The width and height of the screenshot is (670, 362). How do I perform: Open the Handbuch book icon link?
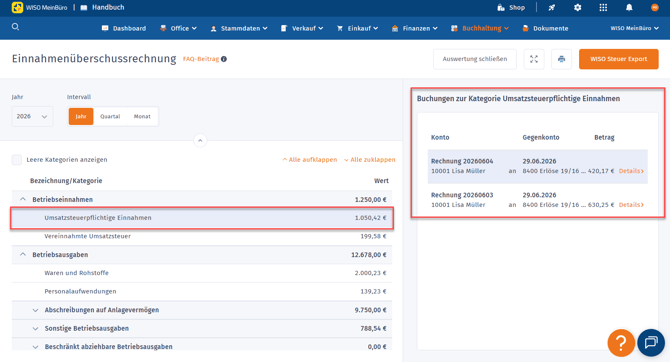tap(84, 8)
